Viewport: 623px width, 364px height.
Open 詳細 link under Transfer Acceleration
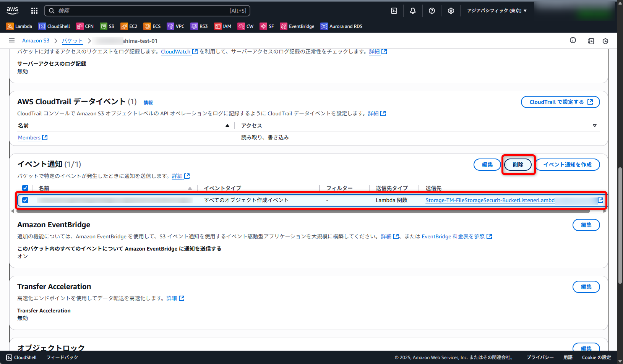click(175, 298)
